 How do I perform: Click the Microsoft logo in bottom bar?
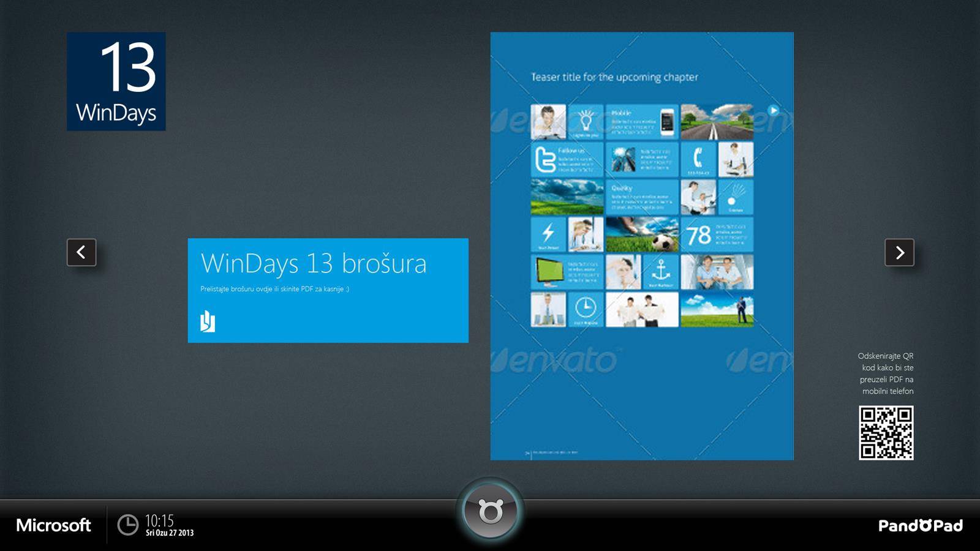tap(53, 525)
